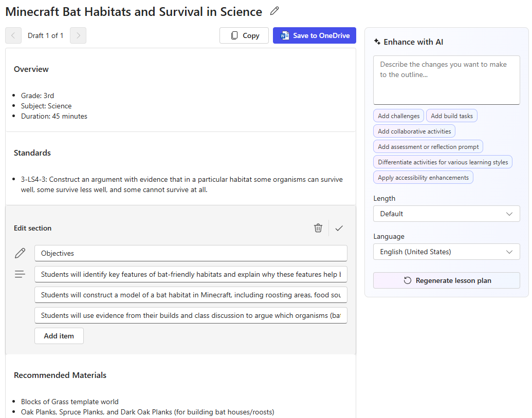Confirm section edits with checkmark icon

[x=339, y=228]
